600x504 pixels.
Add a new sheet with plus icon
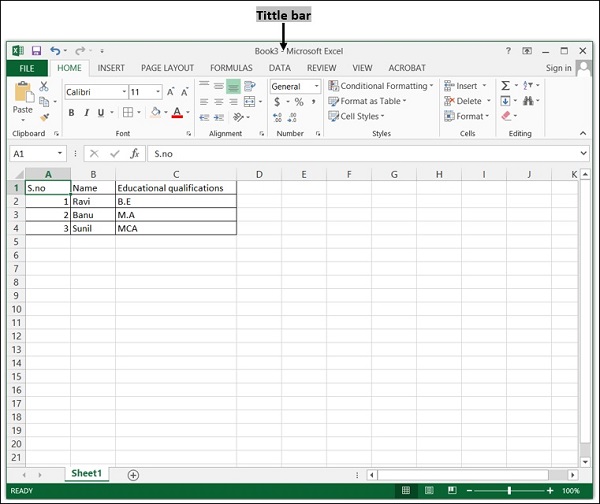[x=133, y=474]
